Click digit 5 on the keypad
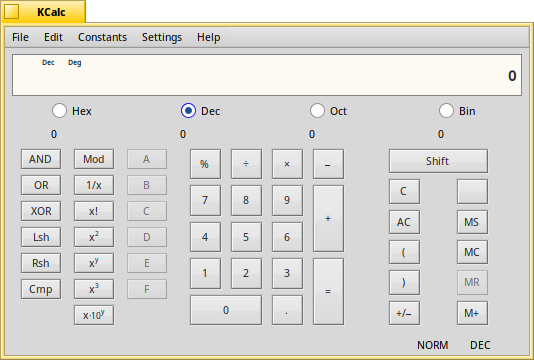Screen dimensions: 534x360 coord(246,237)
